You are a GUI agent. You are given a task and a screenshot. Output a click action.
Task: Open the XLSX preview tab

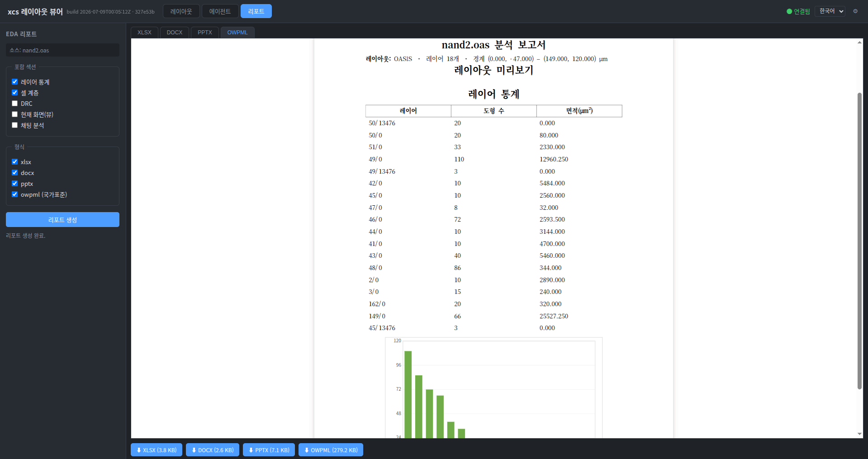[144, 33]
